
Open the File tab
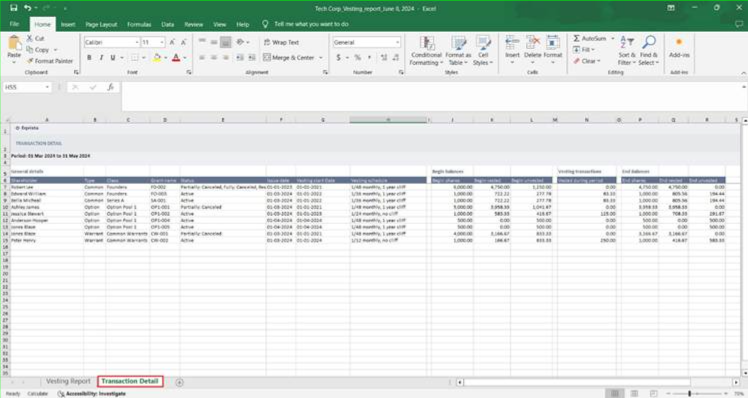(14, 24)
